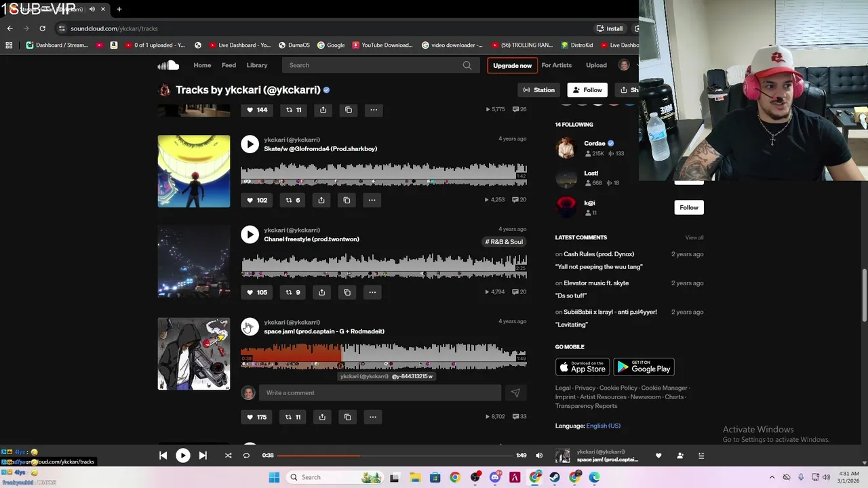Seek on the player progress bar

(395, 455)
